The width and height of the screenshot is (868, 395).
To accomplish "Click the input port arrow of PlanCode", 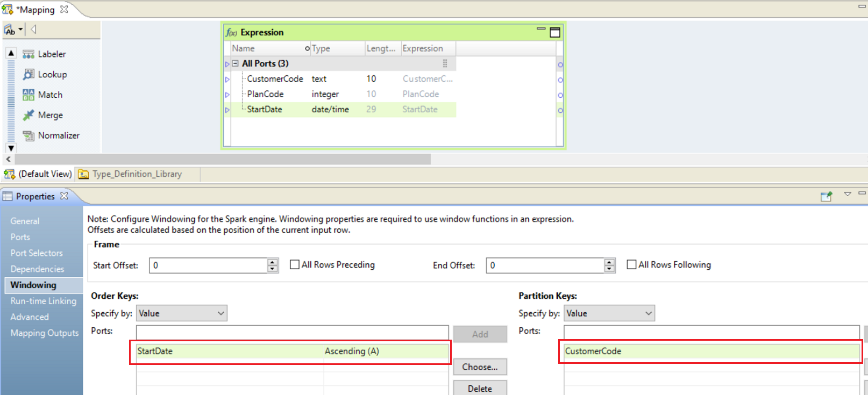I will coord(227,95).
